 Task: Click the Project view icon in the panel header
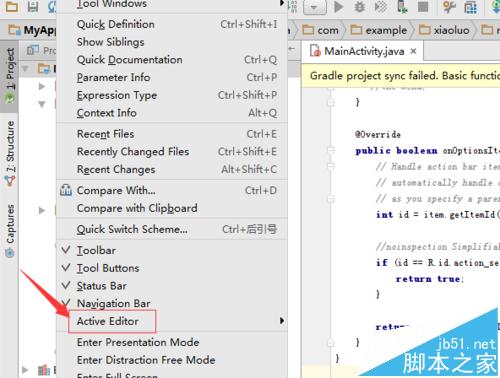(33, 50)
